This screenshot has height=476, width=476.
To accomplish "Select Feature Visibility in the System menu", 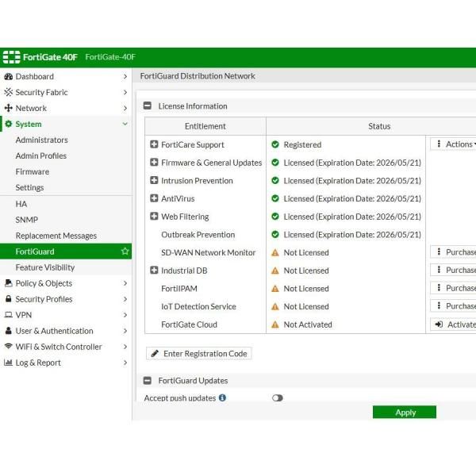I will (45, 267).
